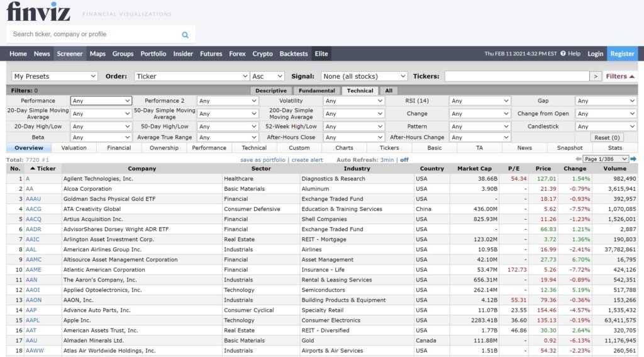Click save as portfolio link
This screenshot has height=357, width=644.
(263, 159)
